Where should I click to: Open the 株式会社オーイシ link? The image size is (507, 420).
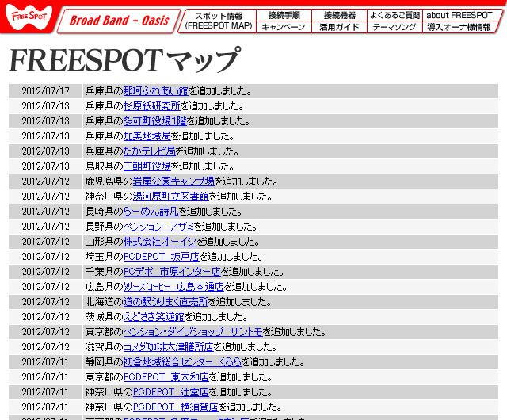[160, 242]
